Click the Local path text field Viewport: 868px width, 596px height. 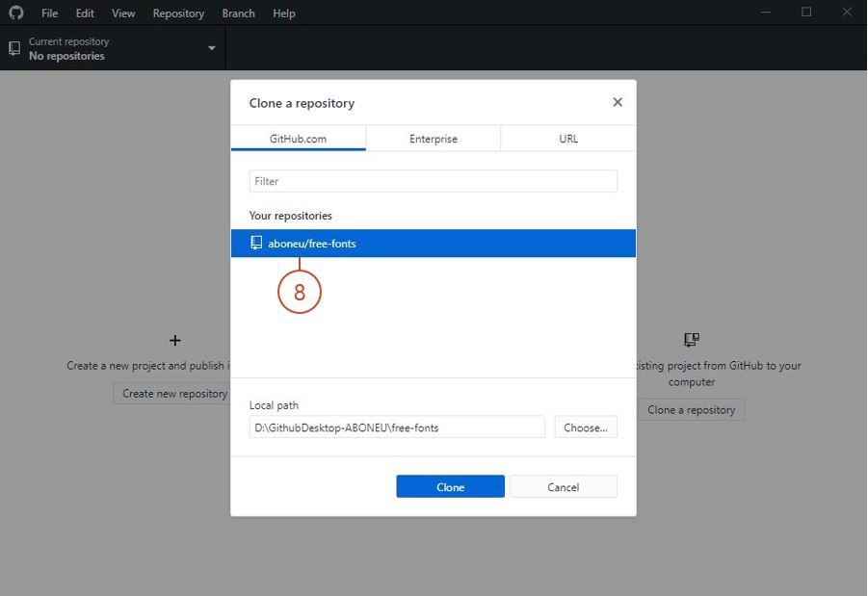point(397,428)
